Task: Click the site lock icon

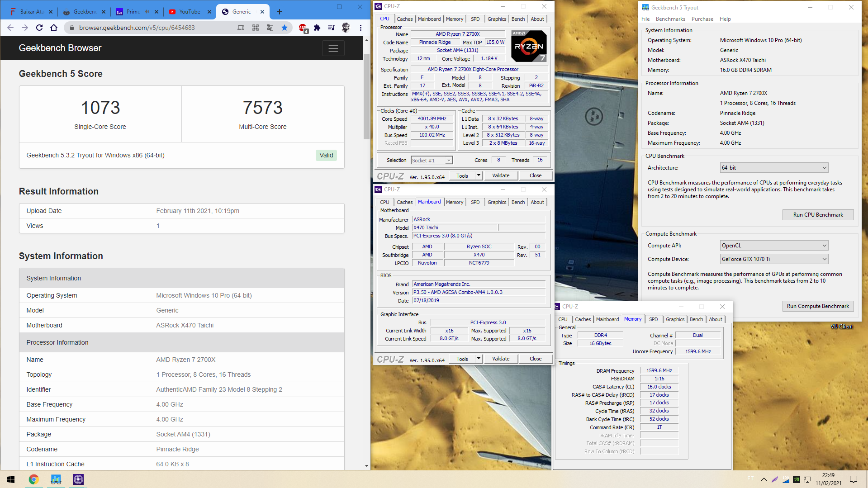Action: click(x=71, y=28)
